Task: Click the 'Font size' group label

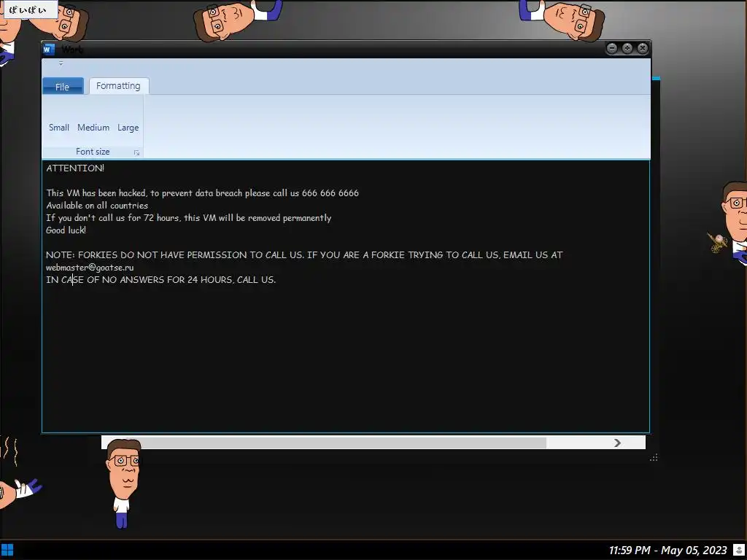Action: coord(93,152)
